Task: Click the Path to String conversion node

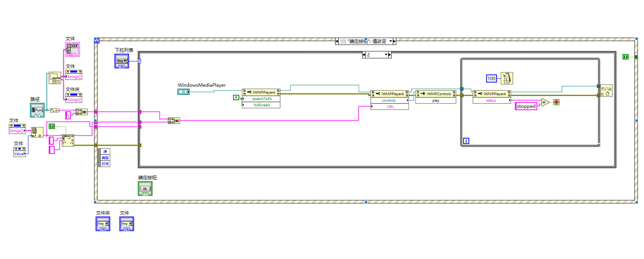Action: tap(55, 110)
